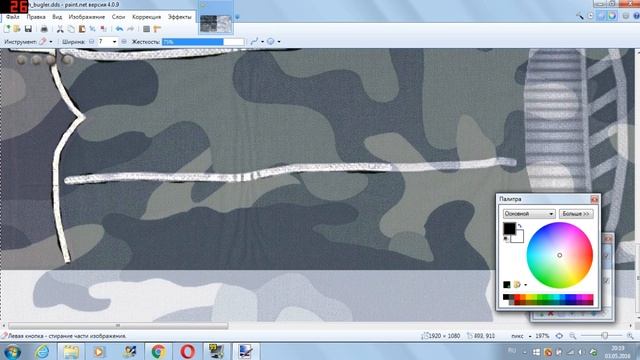Open the Help question mark icon

[x=636, y=16]
